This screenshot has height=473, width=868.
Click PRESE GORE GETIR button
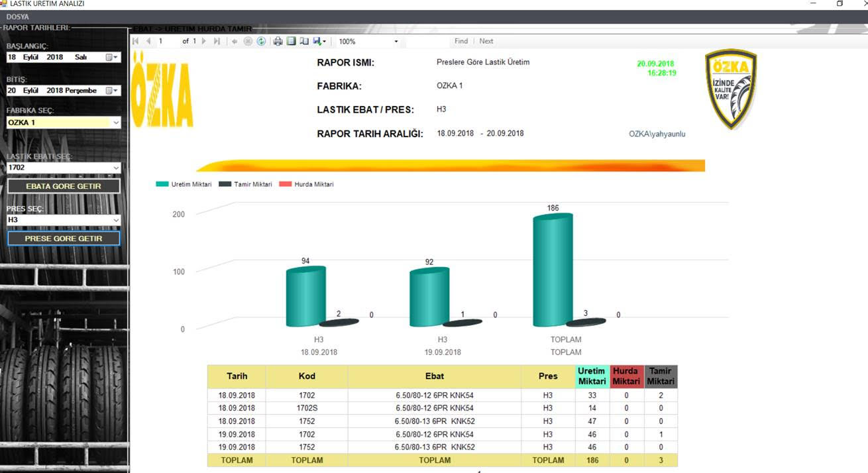click(x=64, y=238)
